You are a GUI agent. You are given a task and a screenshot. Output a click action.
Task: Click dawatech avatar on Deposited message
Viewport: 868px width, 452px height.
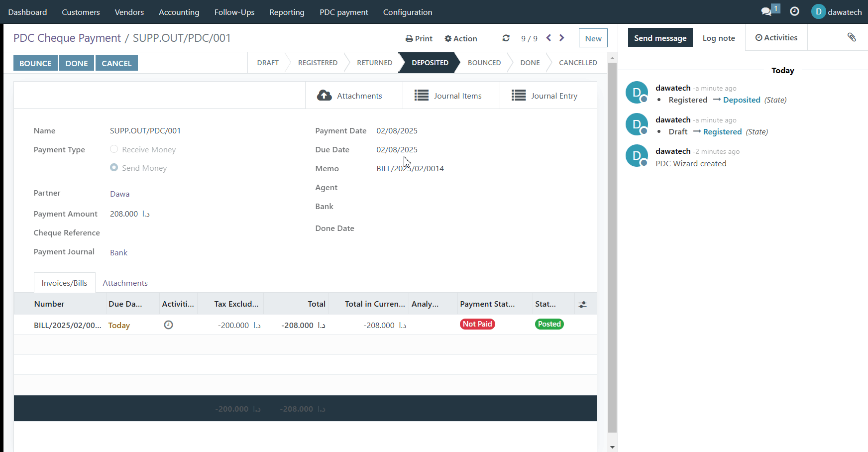click(637, 93)
